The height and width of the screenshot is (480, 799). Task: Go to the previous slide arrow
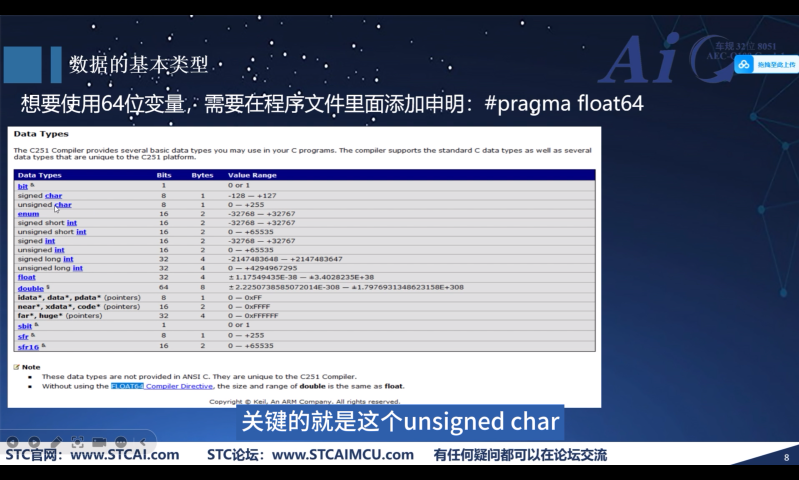point(12,442)
